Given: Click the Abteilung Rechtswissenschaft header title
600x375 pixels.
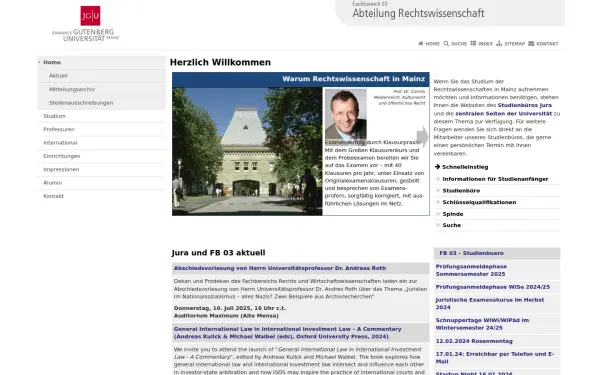Looking at the screenshot, I should [418, 13].
